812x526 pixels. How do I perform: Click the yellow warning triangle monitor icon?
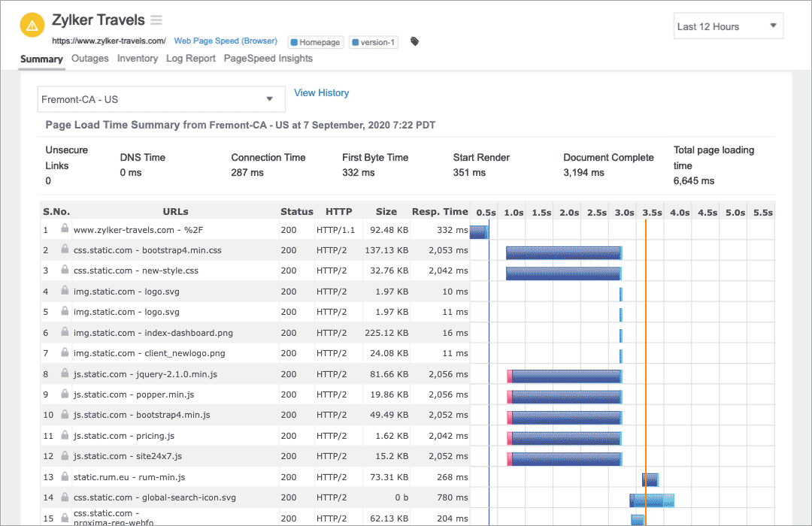(31, 25)
